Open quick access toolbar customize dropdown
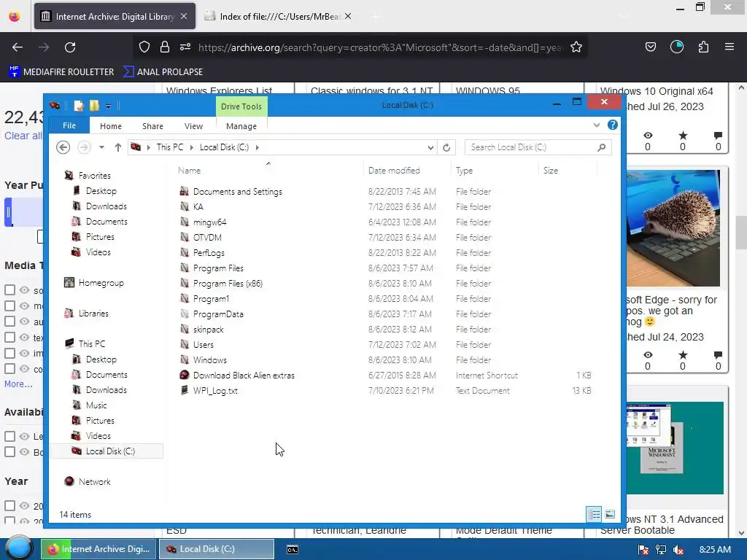Image resolution: width=747 pixels, height=560 pixels. (x=109, y=106)
